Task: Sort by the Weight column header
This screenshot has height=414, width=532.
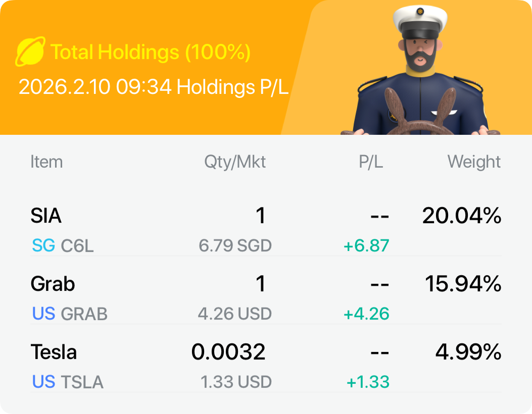Action: tap(474, 162)
